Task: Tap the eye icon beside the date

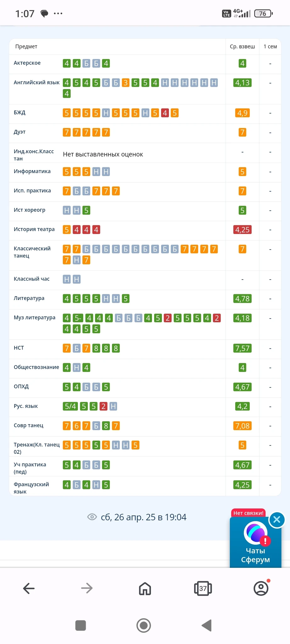Action: [92, 517]
